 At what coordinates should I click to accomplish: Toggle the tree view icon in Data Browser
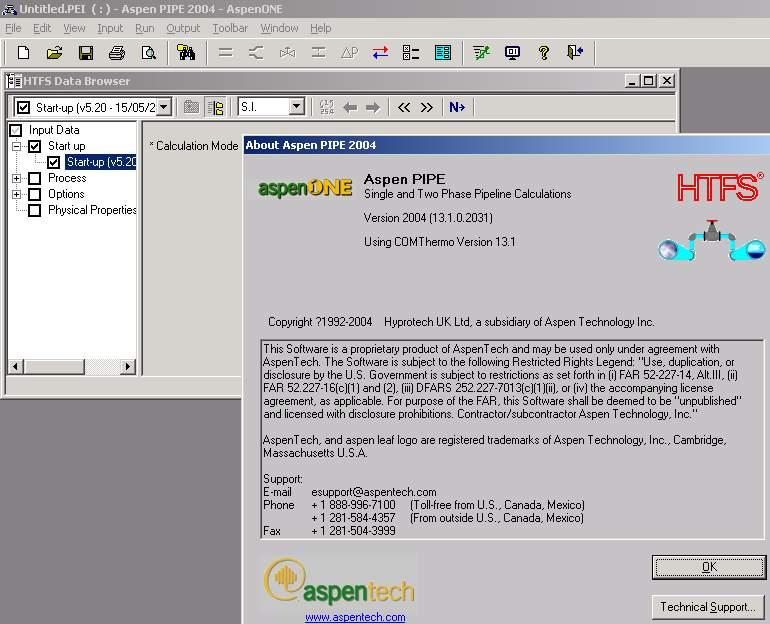pyautogui.click(x=215, y=107)
